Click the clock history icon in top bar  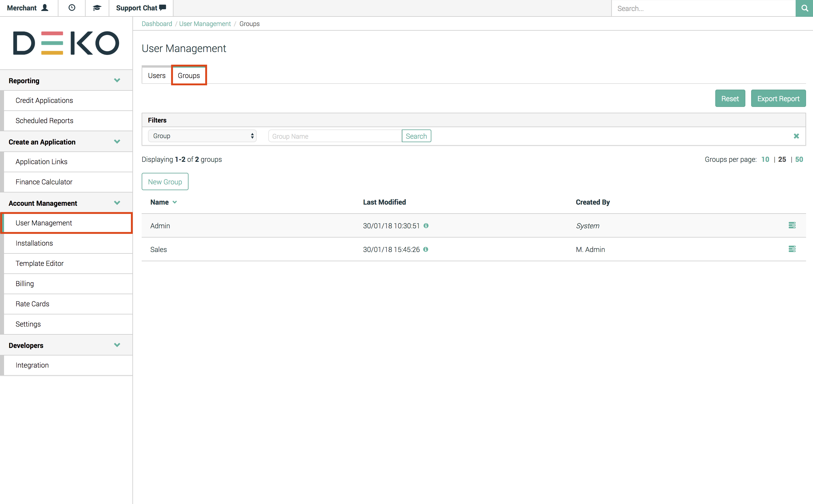pos(72,8)
